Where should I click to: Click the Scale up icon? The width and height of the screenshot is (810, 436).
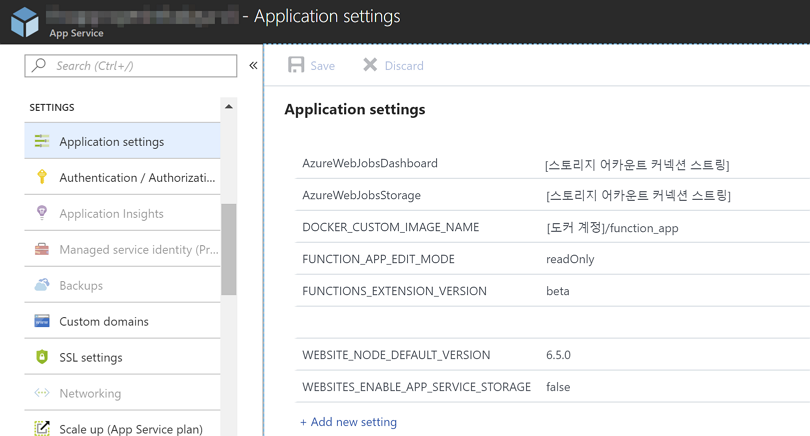coord(42,428)
